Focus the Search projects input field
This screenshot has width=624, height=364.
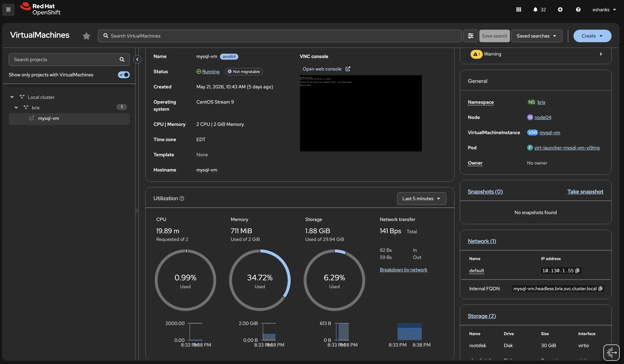tap(69, 59)
